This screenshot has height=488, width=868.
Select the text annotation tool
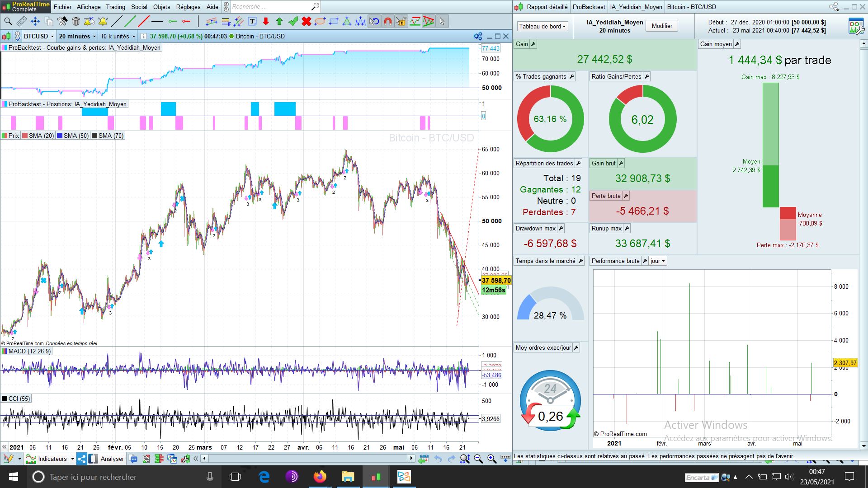(252, 21)
